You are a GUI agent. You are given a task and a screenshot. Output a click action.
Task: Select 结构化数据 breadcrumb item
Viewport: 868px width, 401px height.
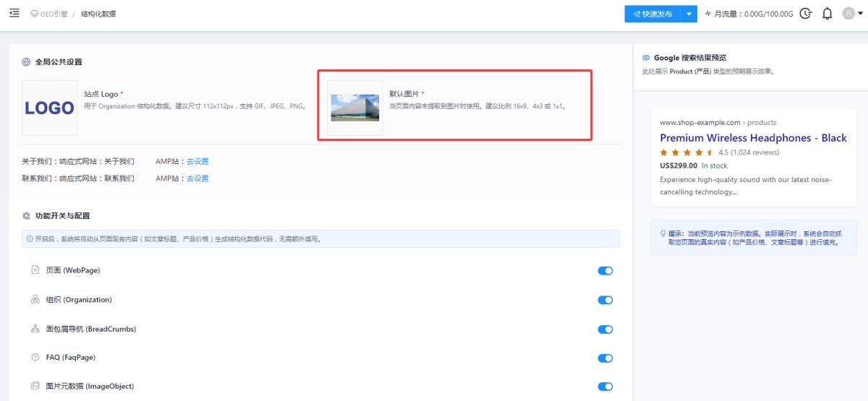(98, 14)
